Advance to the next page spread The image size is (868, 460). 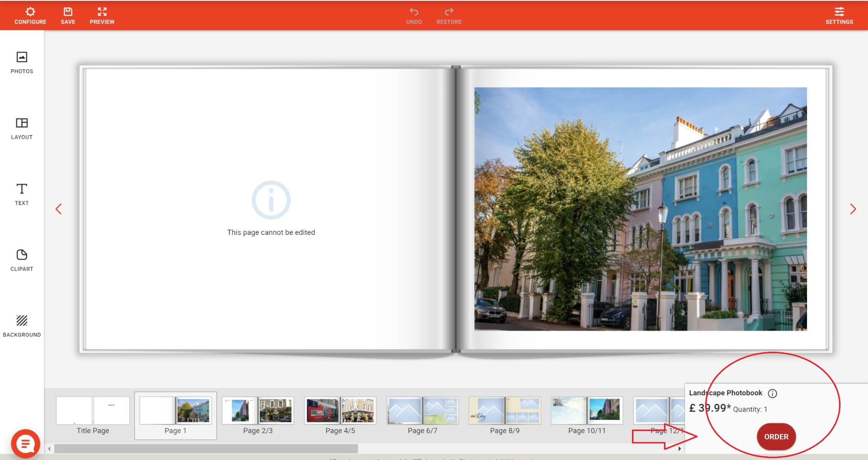853,209
